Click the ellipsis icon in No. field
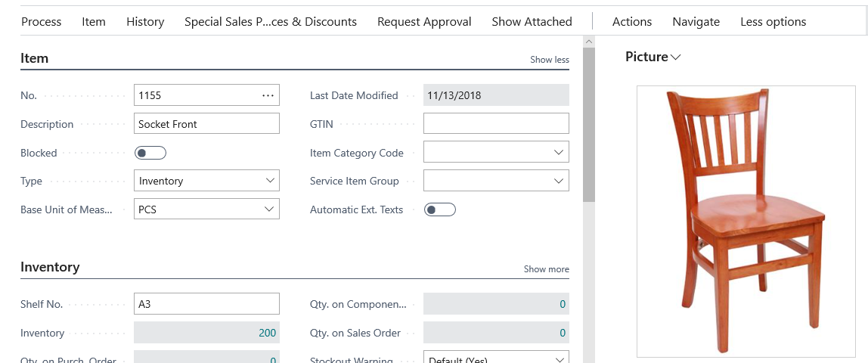Viewport: 868px width, 363px height. 268,95
